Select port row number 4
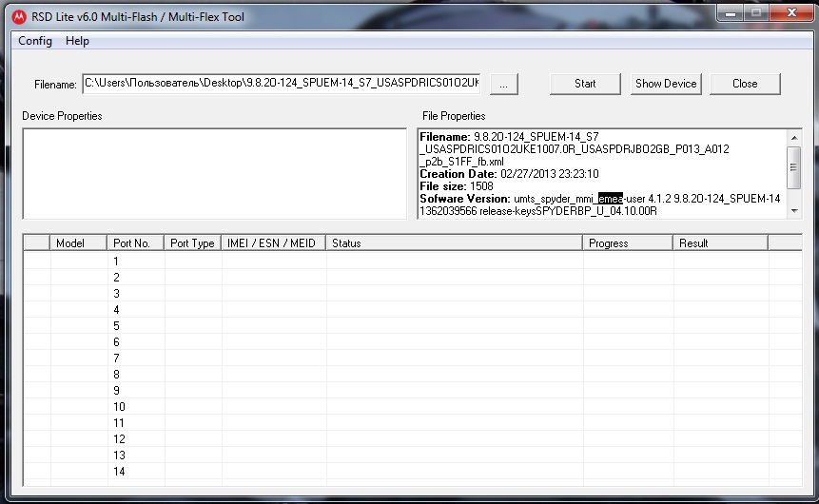The width and height of the screenshot is (819, 504). 413,309
